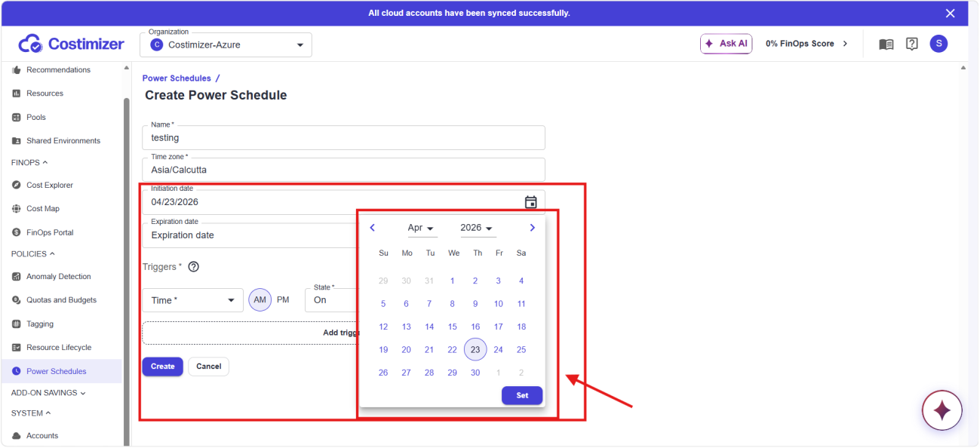980x448 pixels.
Task: Select April 6 in the calendar
Action: [x=407, y=304]
